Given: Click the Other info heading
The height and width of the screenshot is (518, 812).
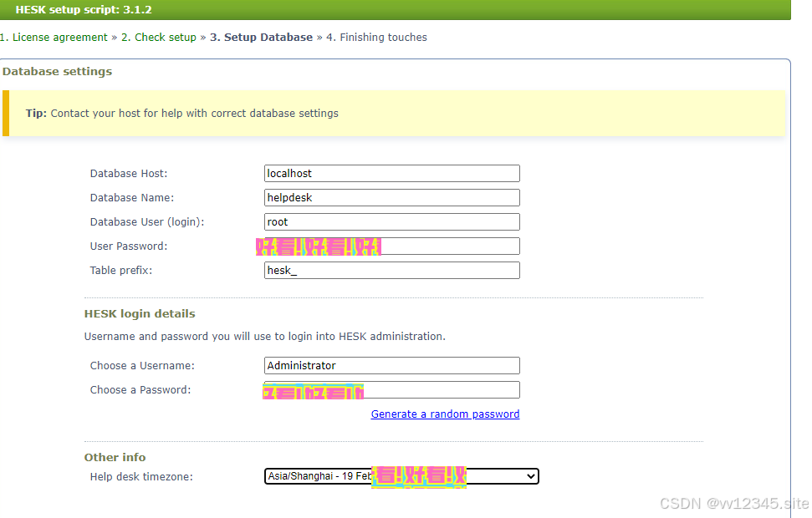Looking at the screenshot, I should (x=115, y=458).
